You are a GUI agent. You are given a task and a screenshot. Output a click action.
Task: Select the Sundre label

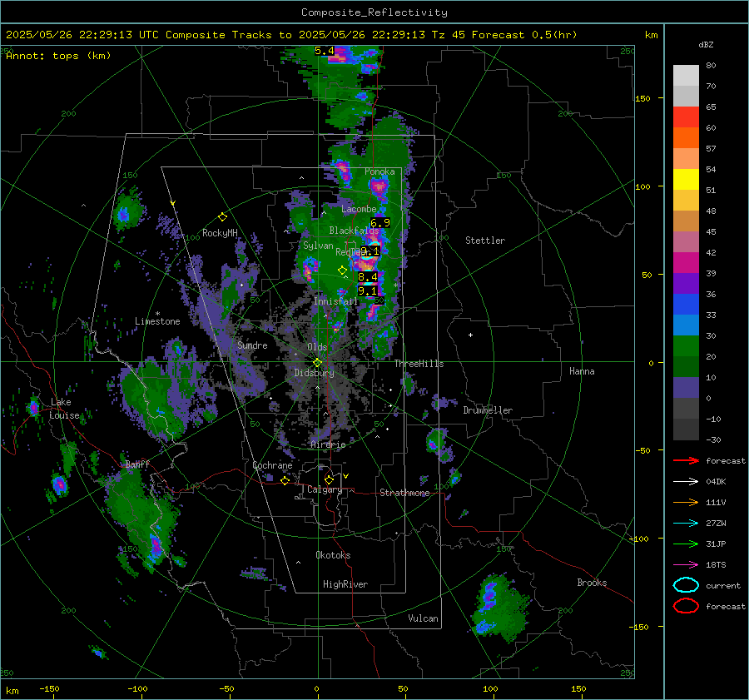click(253, 345)
